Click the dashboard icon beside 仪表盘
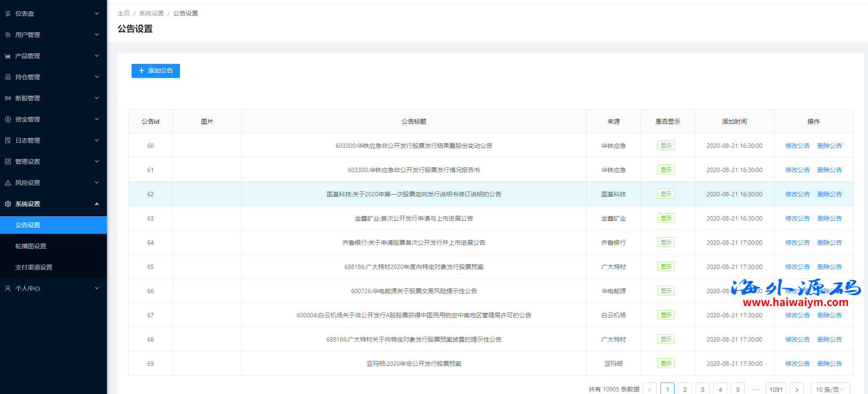Image resolution: width=868 pixels, height=394 pixels. pyautogui.click(x=8, y=14)
